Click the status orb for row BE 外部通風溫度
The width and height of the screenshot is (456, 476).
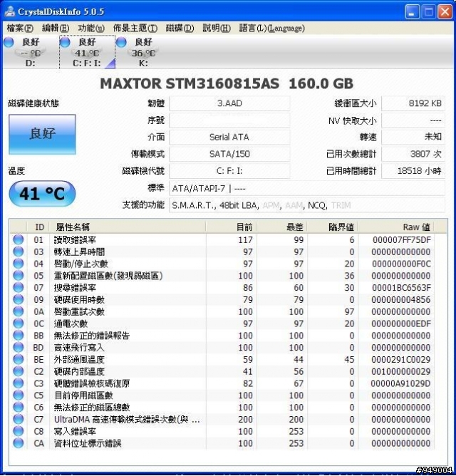[19, 359]
